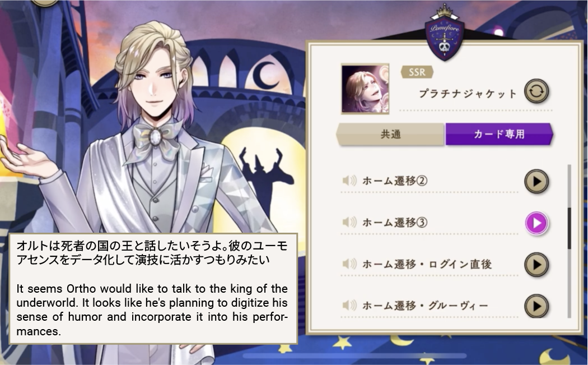The width and height of the screenshot is (588, 365).
Task: Switch to the 共通 tab
Action: coord(390,134)
